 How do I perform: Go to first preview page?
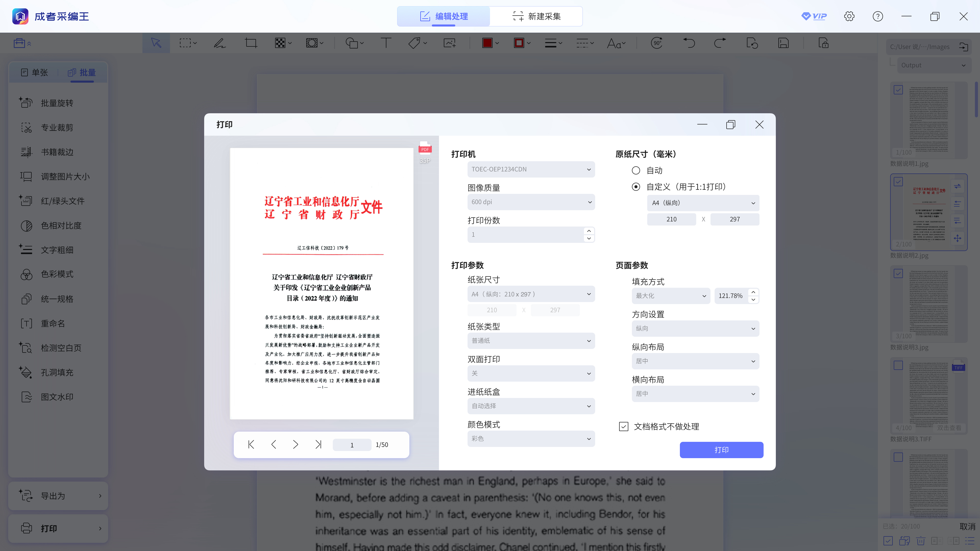[251, 444]
